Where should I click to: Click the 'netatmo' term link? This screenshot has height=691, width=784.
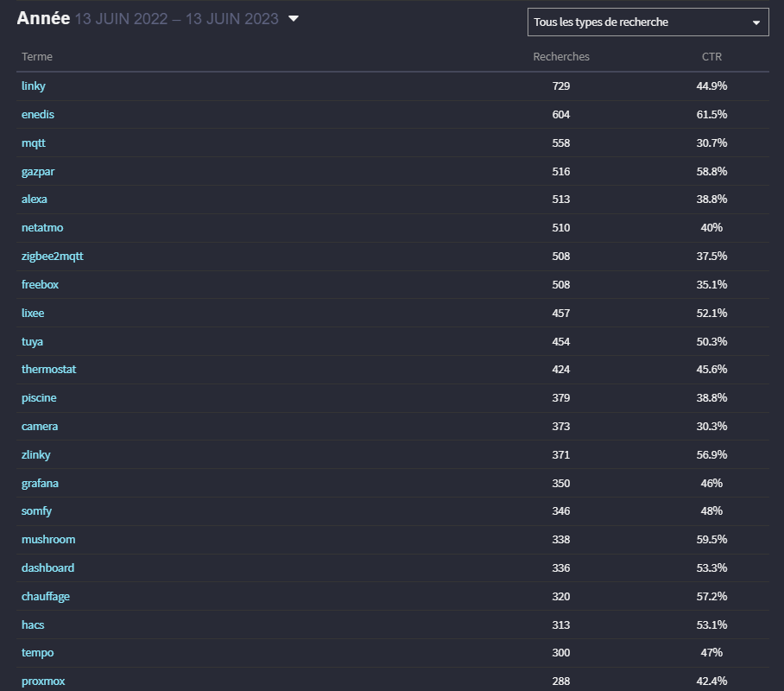[x=42, y=228]
